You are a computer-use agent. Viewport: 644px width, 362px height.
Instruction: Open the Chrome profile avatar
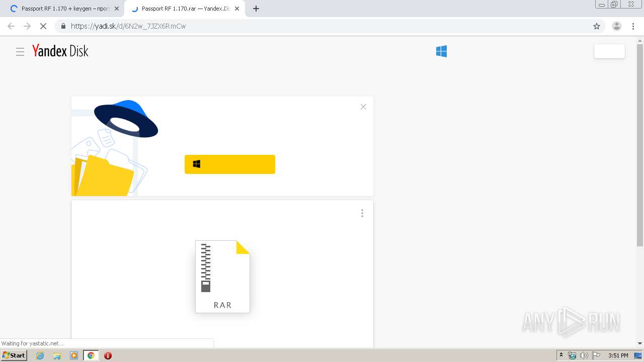pyautogui.click(x=617, y=26)
